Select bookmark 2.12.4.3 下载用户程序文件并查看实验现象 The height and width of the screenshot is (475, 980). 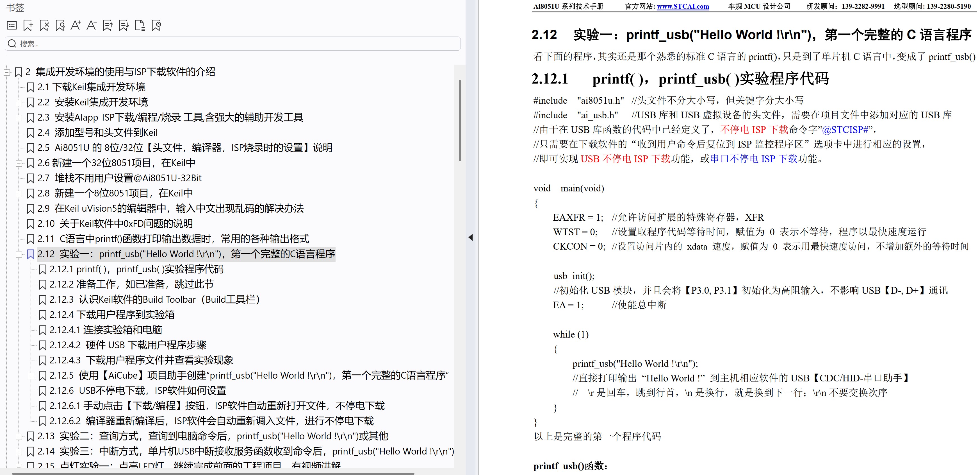tap(142, 360)
